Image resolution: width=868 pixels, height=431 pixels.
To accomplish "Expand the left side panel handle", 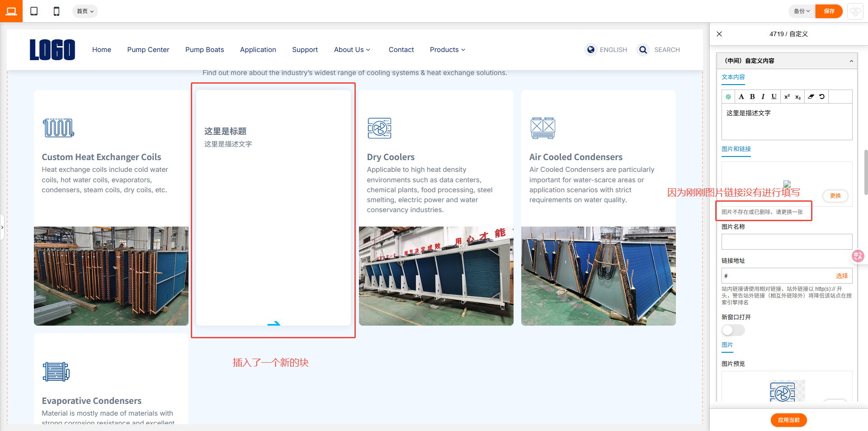I will [2, 227].
